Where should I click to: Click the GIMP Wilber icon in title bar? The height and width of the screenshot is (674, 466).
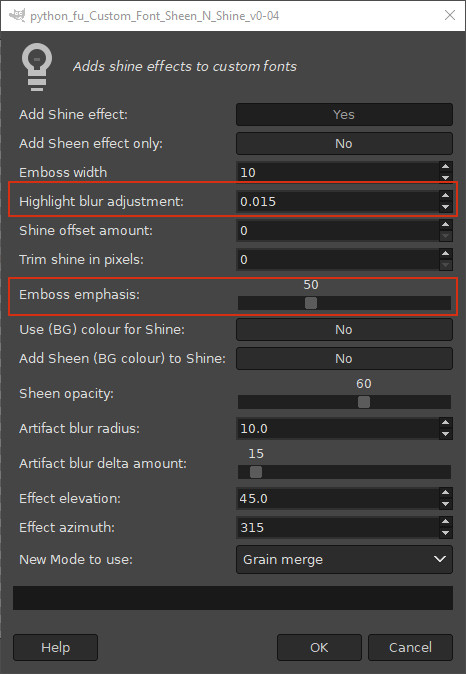coord(16,15)
